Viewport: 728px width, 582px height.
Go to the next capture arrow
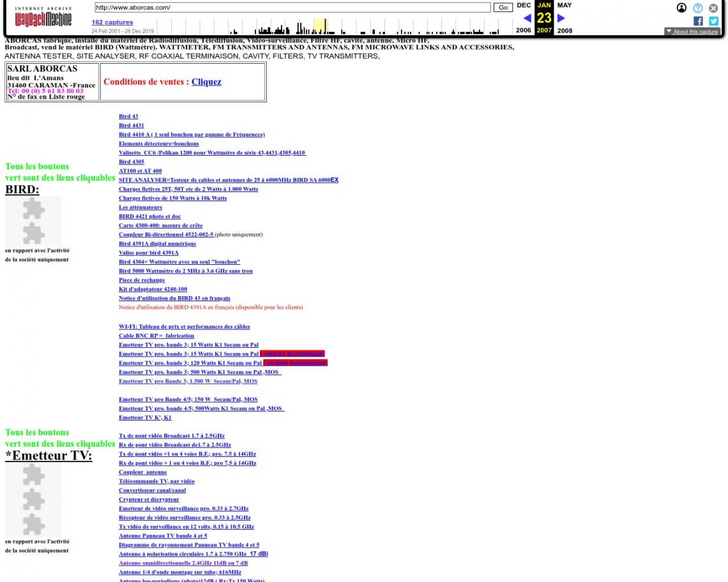point(561,18)
